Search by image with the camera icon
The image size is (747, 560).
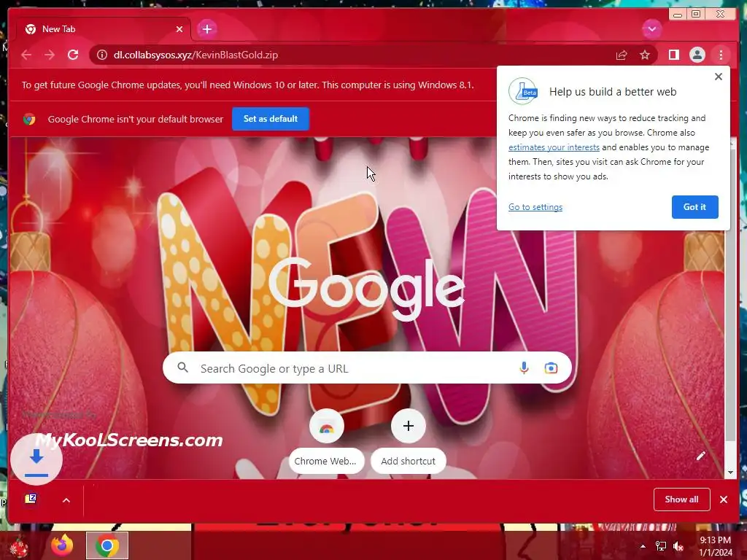[x=551, y=368]
